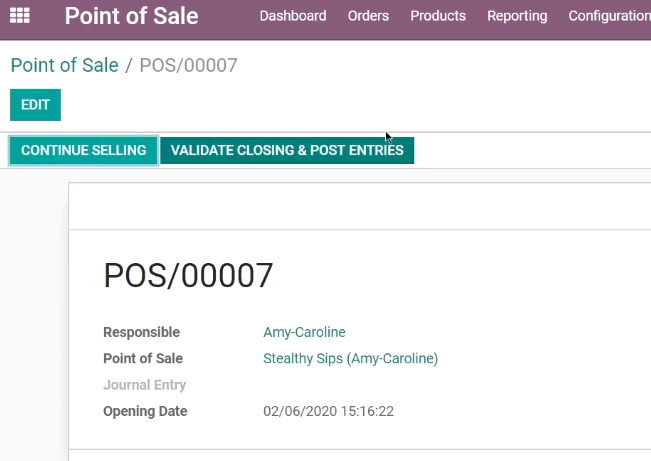The height and width of the screenshot is (461, 651).
Task: Click Continue Selling button
Action: coord(83,150)
